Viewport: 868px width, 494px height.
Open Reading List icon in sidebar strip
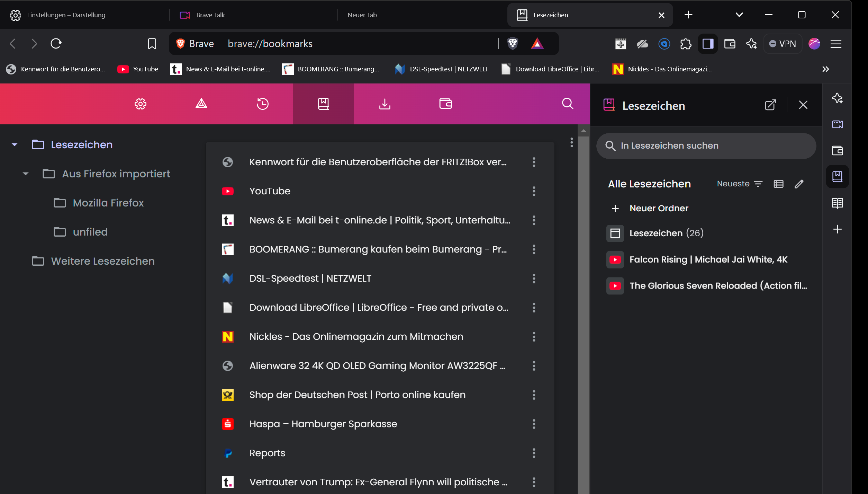[x=838, y=203]
